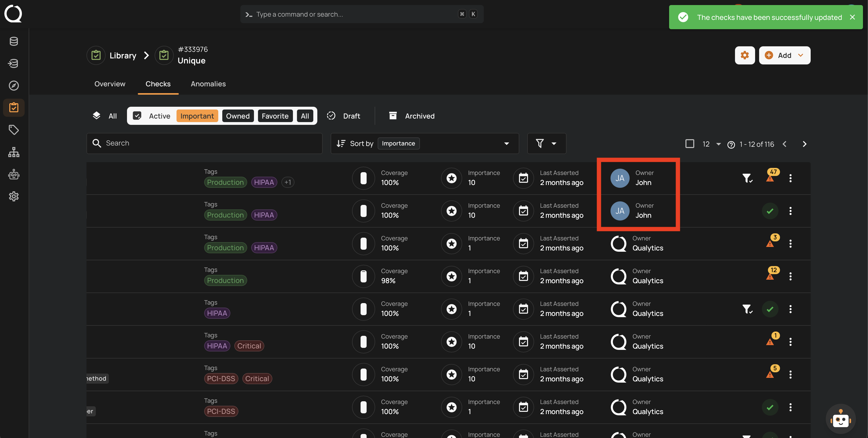868x438 pixels.
Task: Open the robot agent sidebar icon
Action: click(14, 174)
